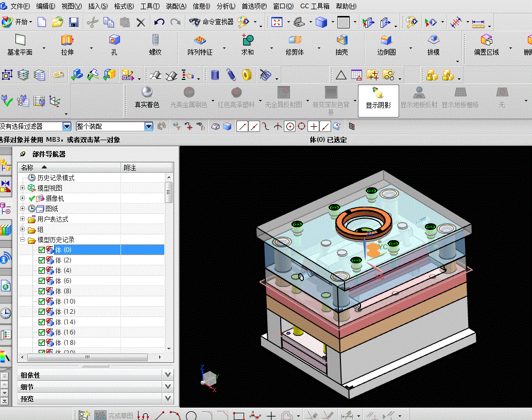Viewport: 532px width, 420px height.
Task: Click the Unite (求和) tool
Action: pos(247,45)
